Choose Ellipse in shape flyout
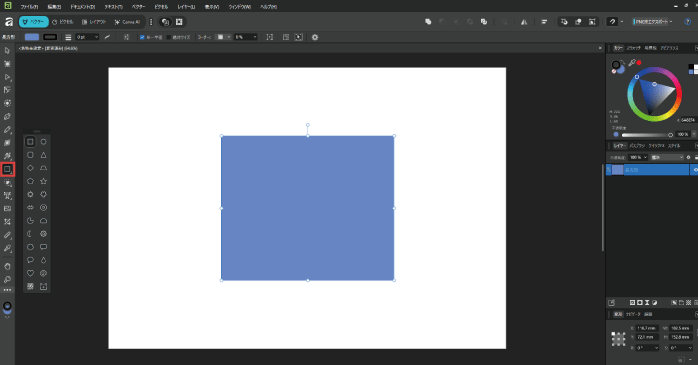This screenshot has height=365, width=698. pos(43,142)
